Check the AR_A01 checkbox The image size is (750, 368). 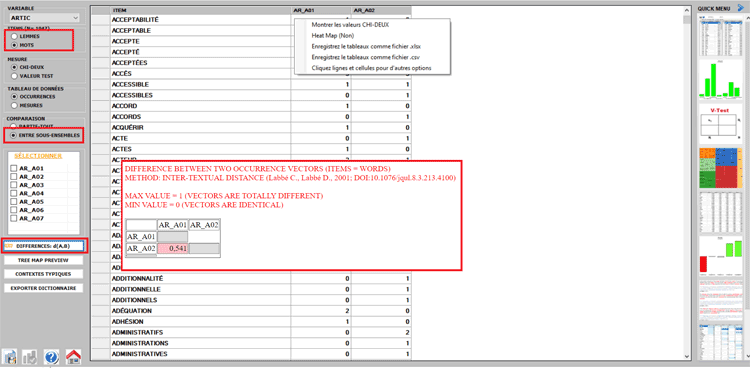coord(13,168)
